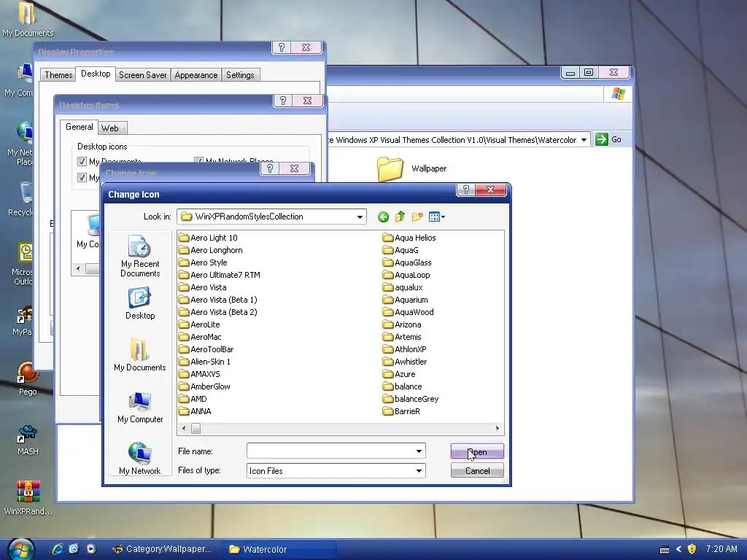Click the security shield tray icon
This screenshot has height=560, width=747.
coord(692,549)
